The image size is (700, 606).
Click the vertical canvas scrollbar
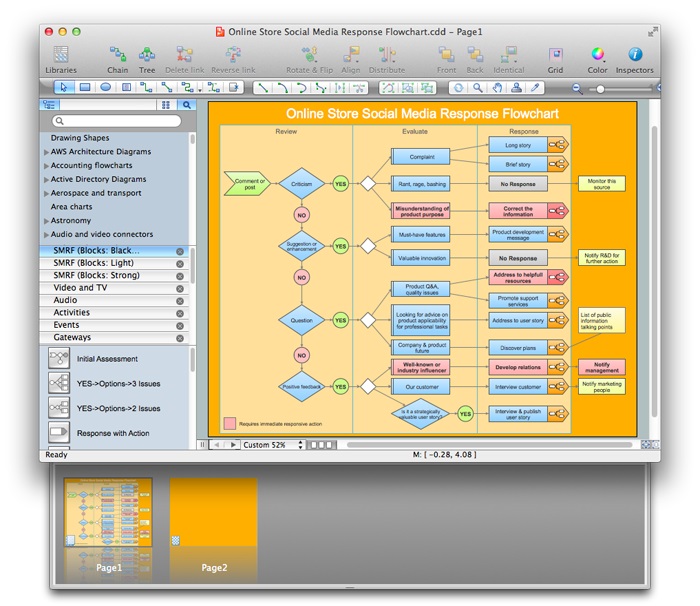[x=654, y=271]
